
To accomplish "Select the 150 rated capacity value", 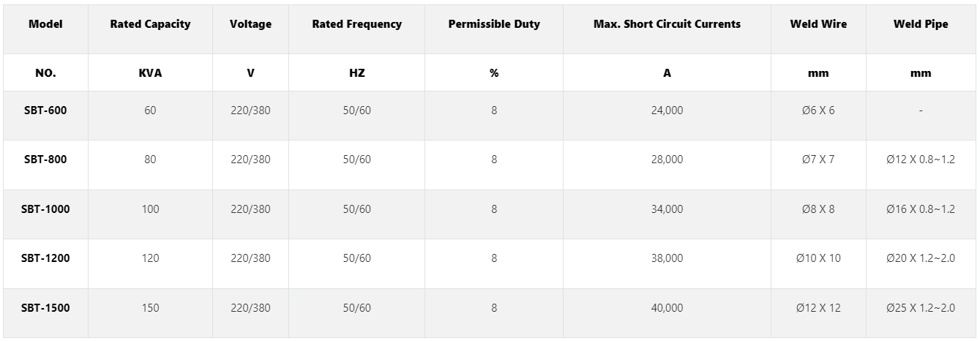I will [150, 307].
